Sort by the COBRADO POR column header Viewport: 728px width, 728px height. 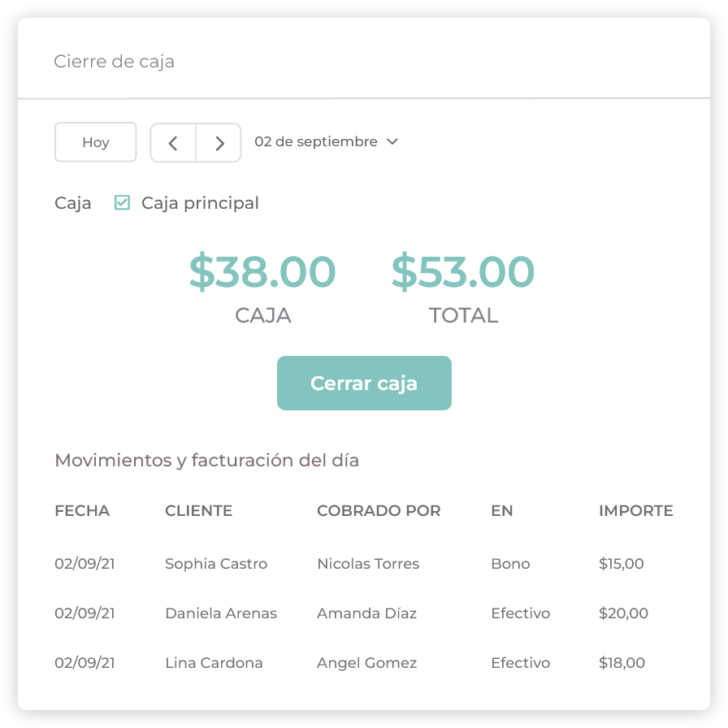pyautogui.click(x=379, y=511)
